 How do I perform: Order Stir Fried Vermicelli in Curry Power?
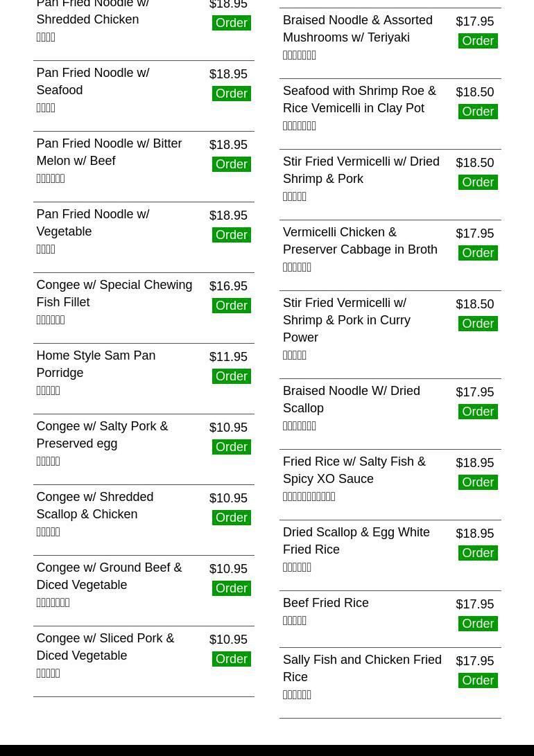coord(478,324)
